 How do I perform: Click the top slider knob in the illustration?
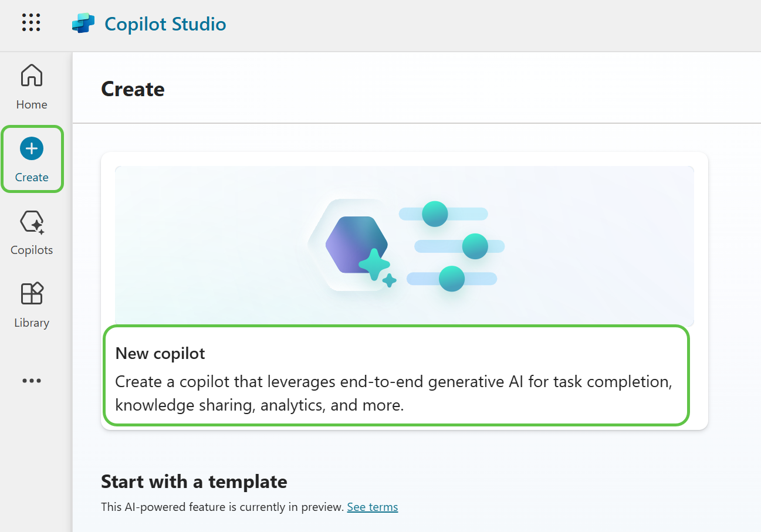click(x=435, y=214)
